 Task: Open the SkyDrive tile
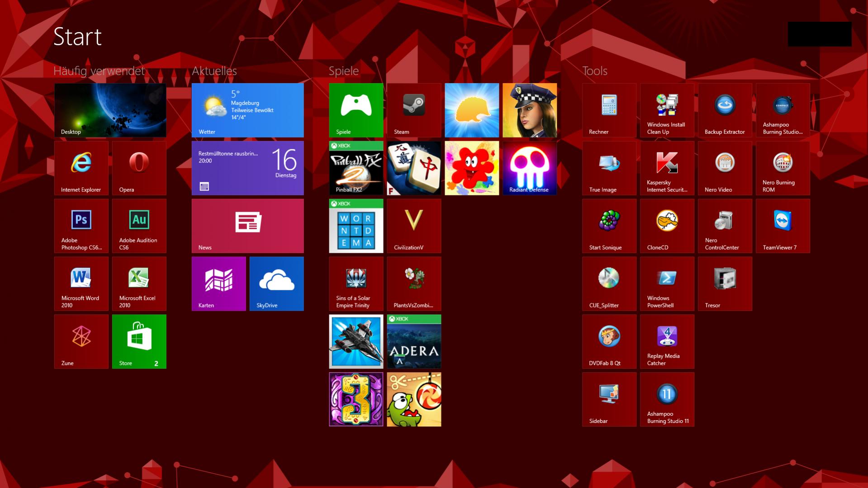click(277, 284)
